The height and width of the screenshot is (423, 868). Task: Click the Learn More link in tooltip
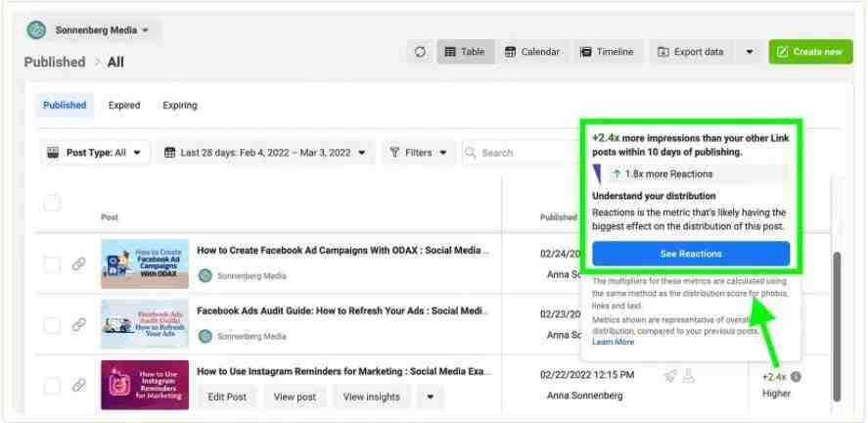(613, 342)
